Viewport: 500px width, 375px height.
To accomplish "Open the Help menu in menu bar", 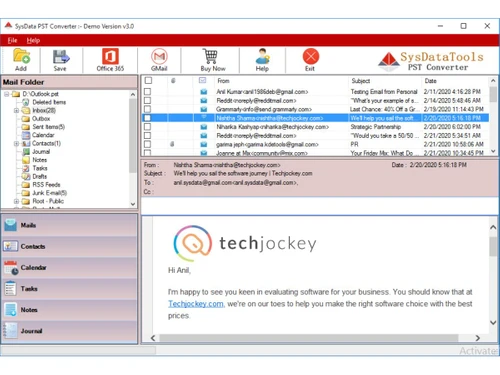I will click(x=33, y=40).
